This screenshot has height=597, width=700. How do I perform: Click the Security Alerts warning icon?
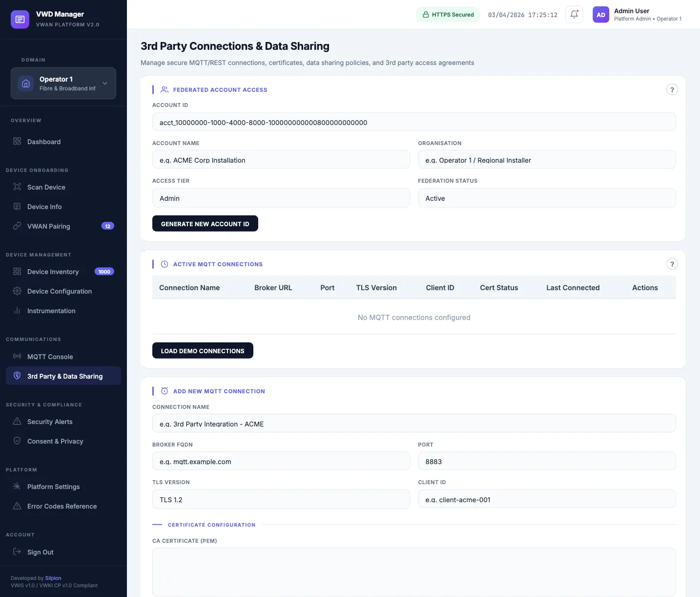pyautogui.click(x=17, y=421)
